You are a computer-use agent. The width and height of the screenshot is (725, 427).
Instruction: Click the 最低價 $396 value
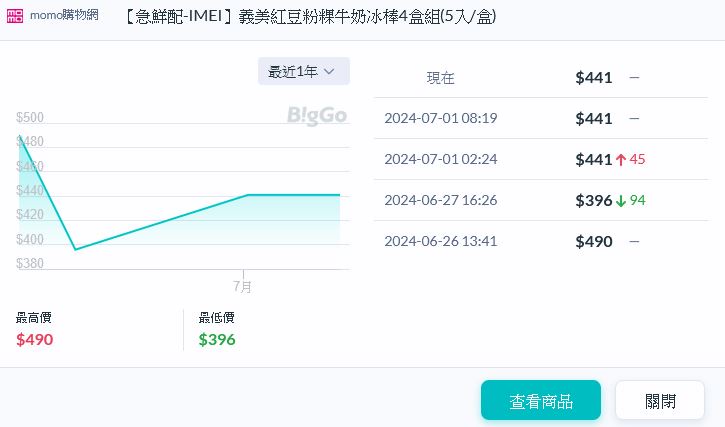[217, 339]
